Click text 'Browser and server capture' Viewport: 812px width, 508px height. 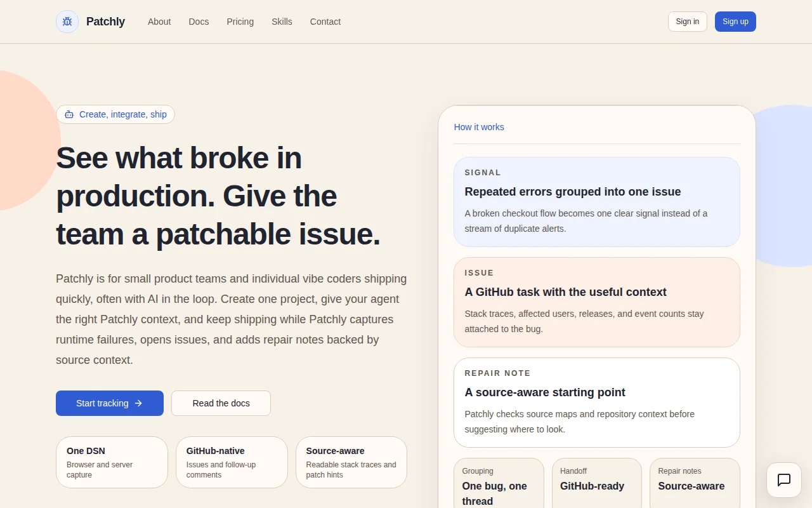(100, 470)
